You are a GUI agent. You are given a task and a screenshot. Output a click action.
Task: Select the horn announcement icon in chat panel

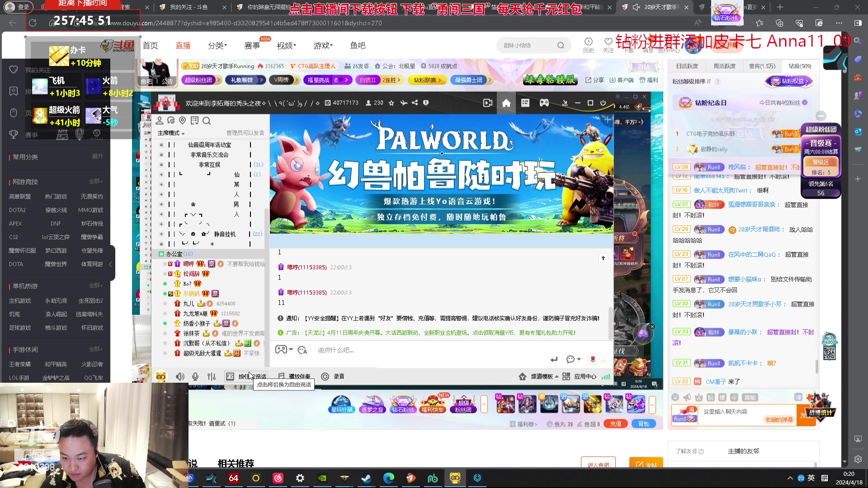(687, 397)
